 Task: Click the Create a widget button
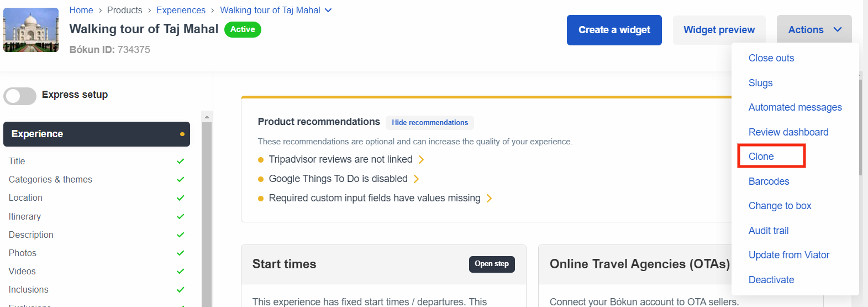(614, 30)
